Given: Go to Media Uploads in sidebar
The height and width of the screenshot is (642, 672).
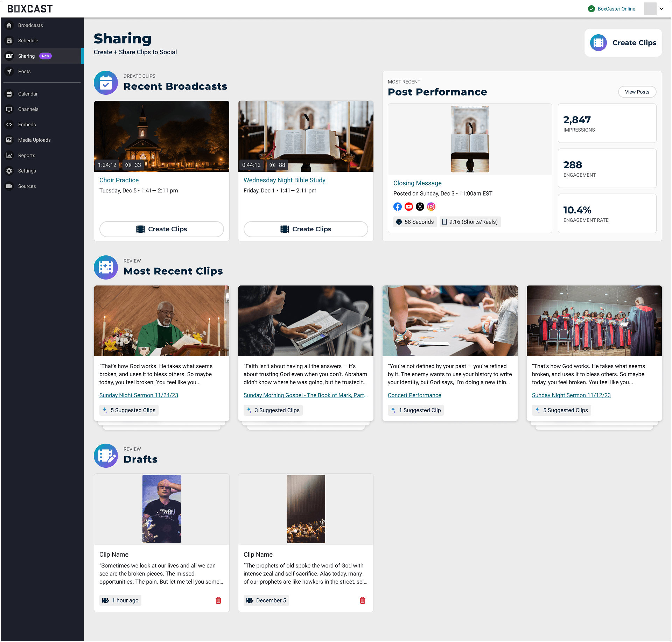Looking at the screenshot, I should 34,140.
